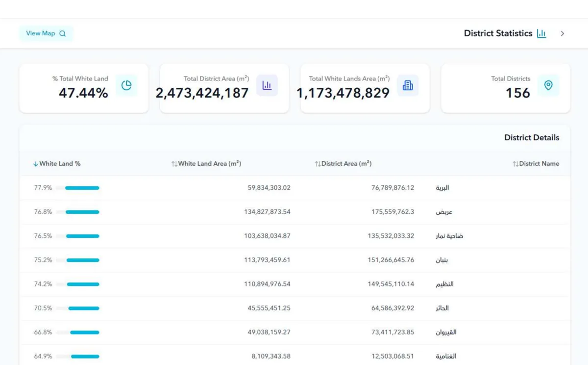
Task: Click the District Statistics page title
Action: click(498, 33)
